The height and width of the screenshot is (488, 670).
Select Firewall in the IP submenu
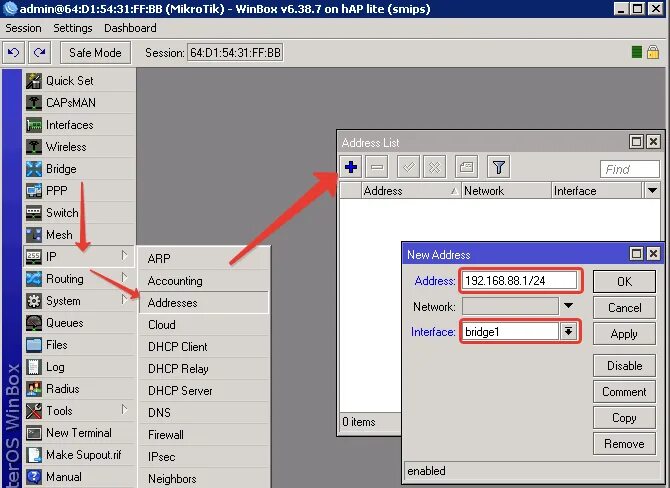[204, 435]
